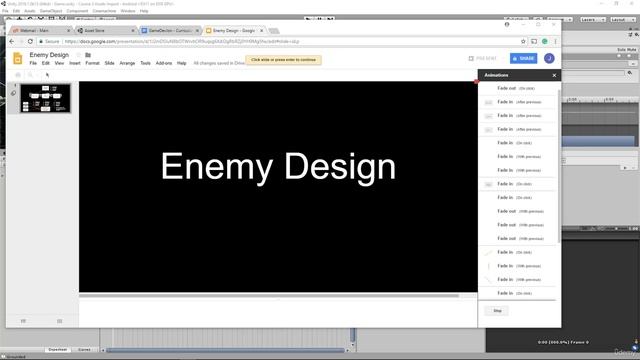Open the Slide menu
This screenshot has height=360, width=640.
(109, 63)
